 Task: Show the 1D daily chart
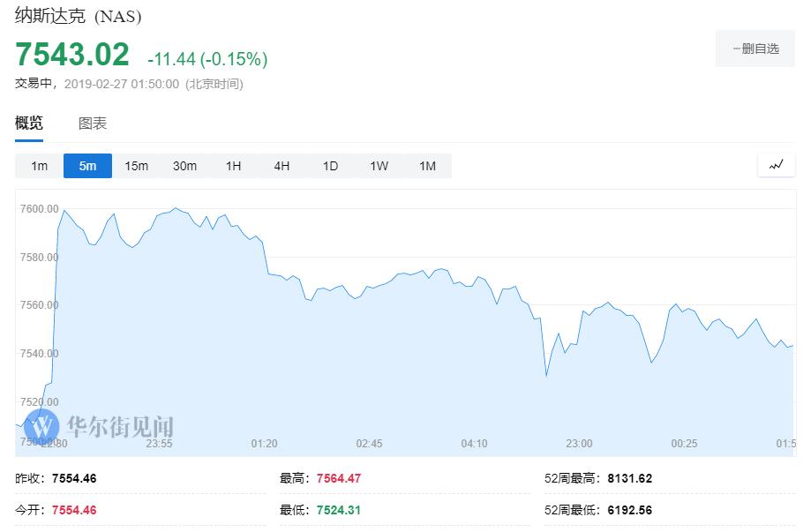330,166
